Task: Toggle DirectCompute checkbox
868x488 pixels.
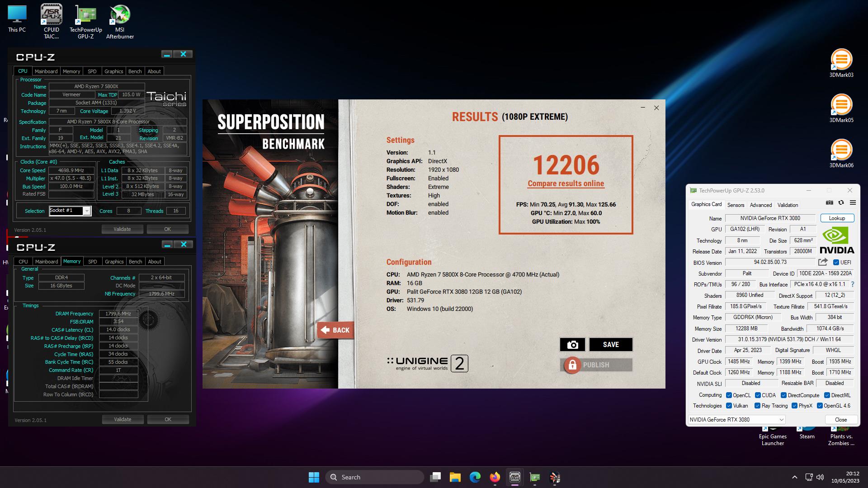Action: pos(783,395)
